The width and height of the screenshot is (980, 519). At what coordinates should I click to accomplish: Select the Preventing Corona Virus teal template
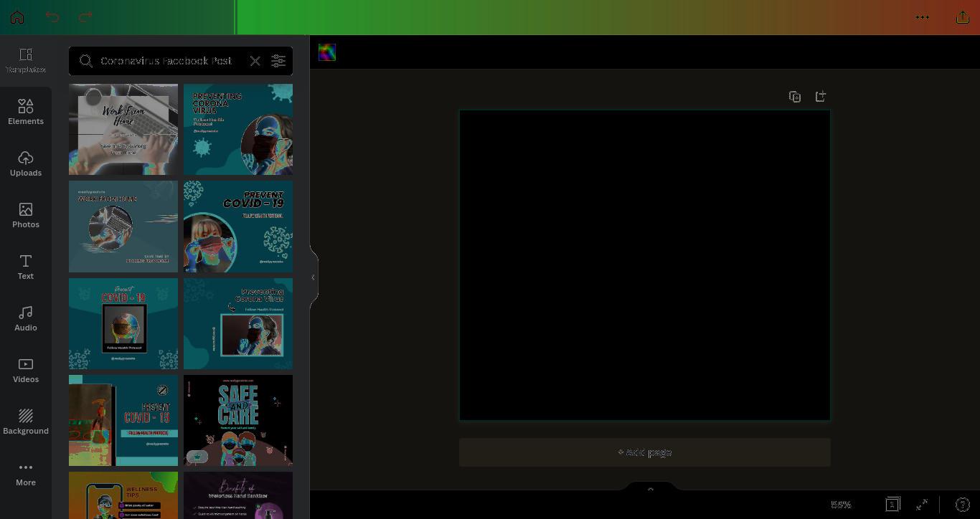pos(238,129)
